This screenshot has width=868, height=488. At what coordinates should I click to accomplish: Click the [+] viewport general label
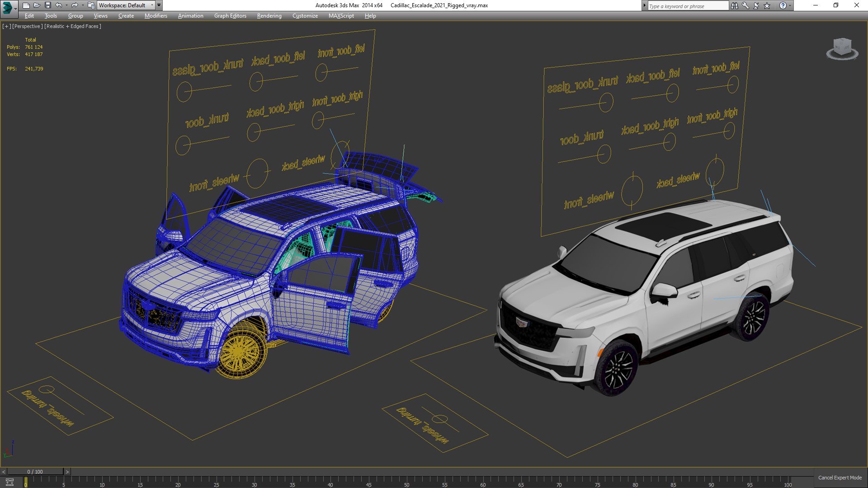point(6,26)
